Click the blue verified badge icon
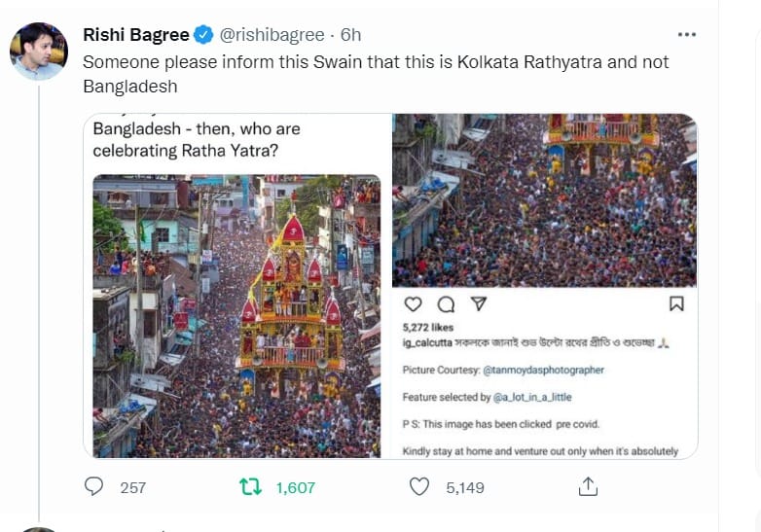The image size is (761, 532). pyautogui.click(x=203, y=35)
